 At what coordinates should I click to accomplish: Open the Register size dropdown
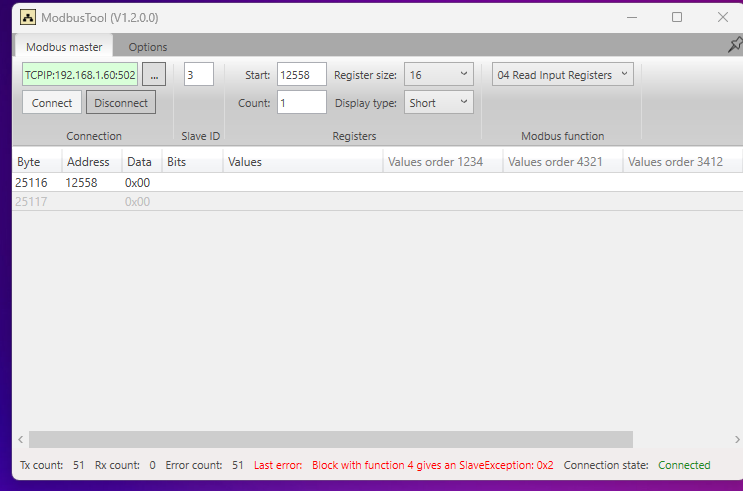tap(438, 74)
